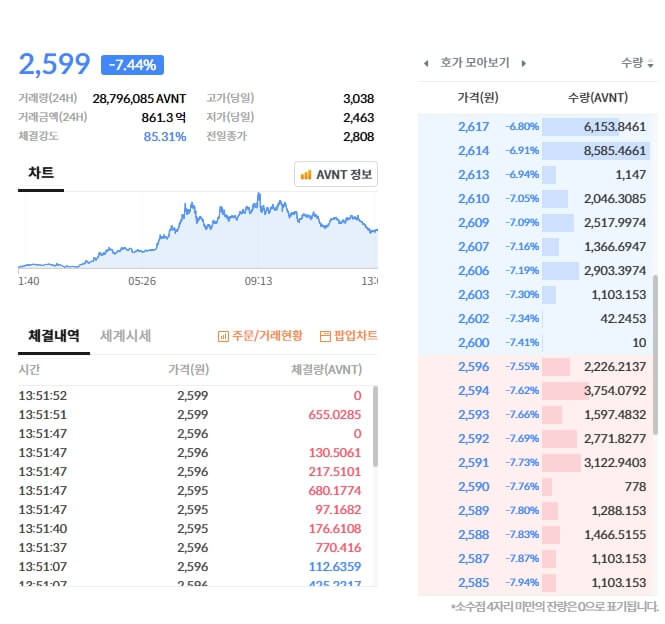Screen dimensions: 665x624
Task: Select bid price 2,585
Action: click(473, 583)
